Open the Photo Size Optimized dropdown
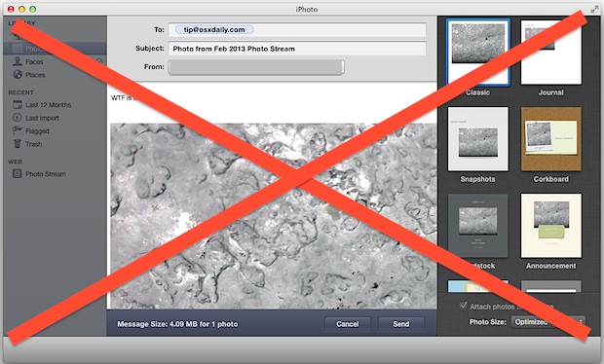 [x=548, y=322]
